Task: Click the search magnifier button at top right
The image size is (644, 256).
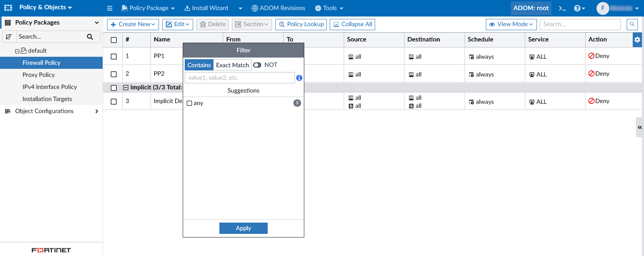Action: 632,25
